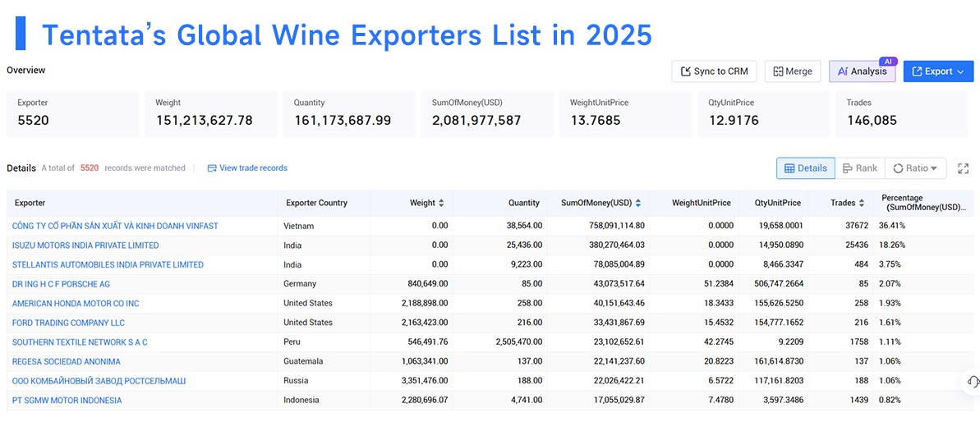Select the Exporter 5520 overview card
This screenshot has width=980, height=422.
73,113
